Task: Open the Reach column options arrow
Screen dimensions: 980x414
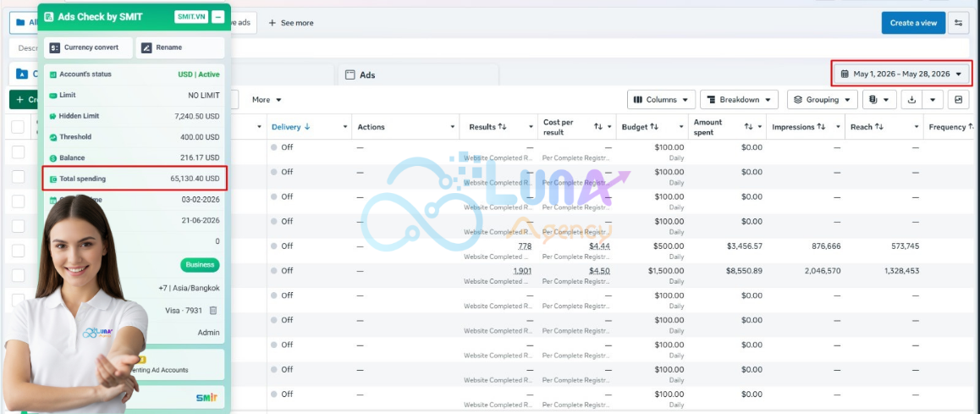Action: [x=917, y=127]
